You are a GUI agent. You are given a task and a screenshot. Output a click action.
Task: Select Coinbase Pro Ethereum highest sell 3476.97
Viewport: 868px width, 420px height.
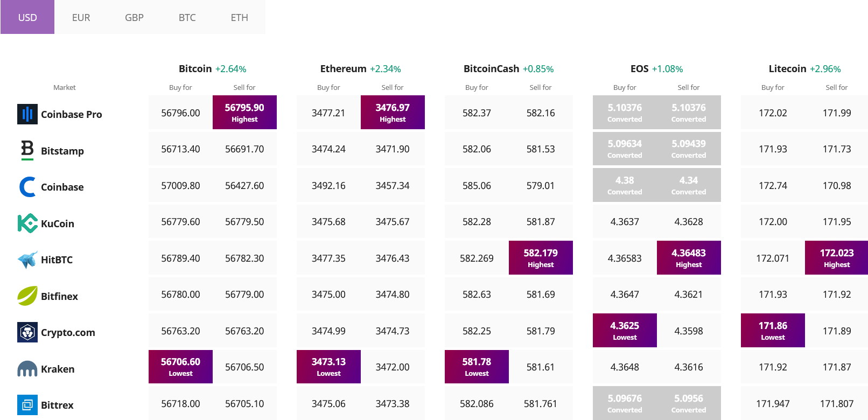click(x=393, y=112)
